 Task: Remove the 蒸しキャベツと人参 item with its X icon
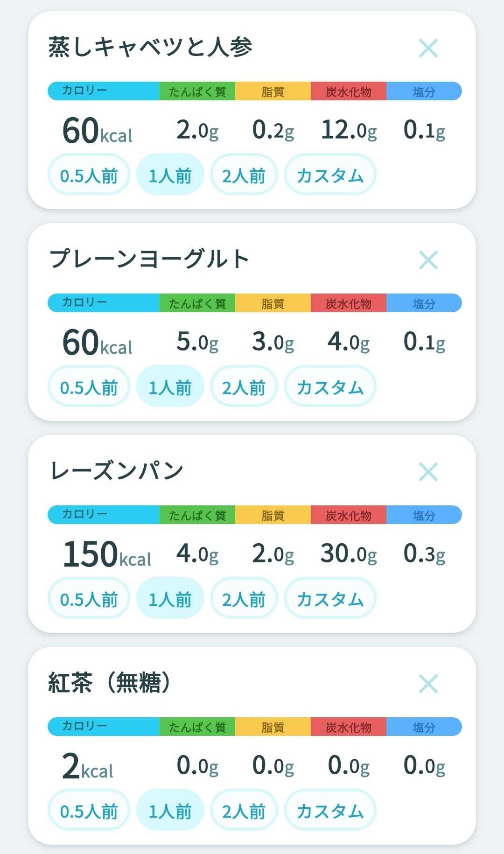tap(428, 48)
